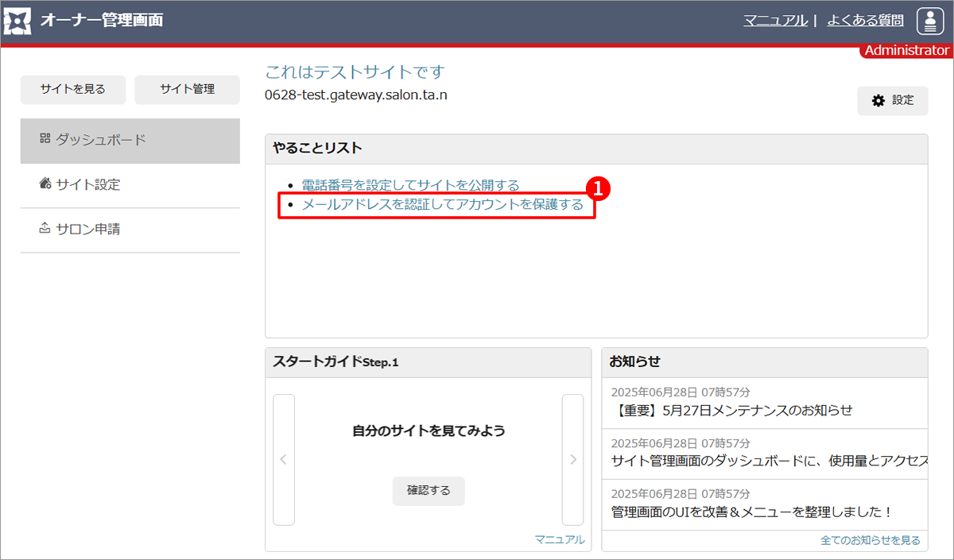Image resolution: width=954 pixels, height=560 pixels.
Task: Select サイト設定 in the sidebar menu
Action: (x=87, y=185)
